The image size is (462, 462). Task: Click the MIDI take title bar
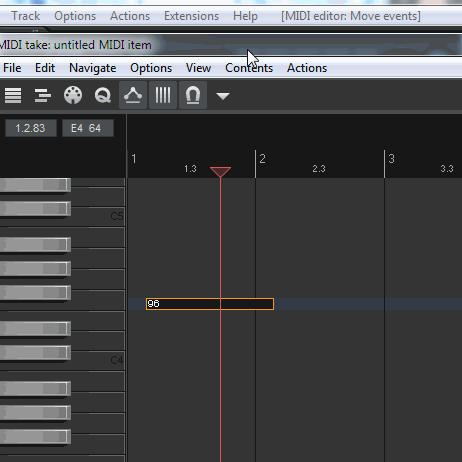click(x=231, y=45)
